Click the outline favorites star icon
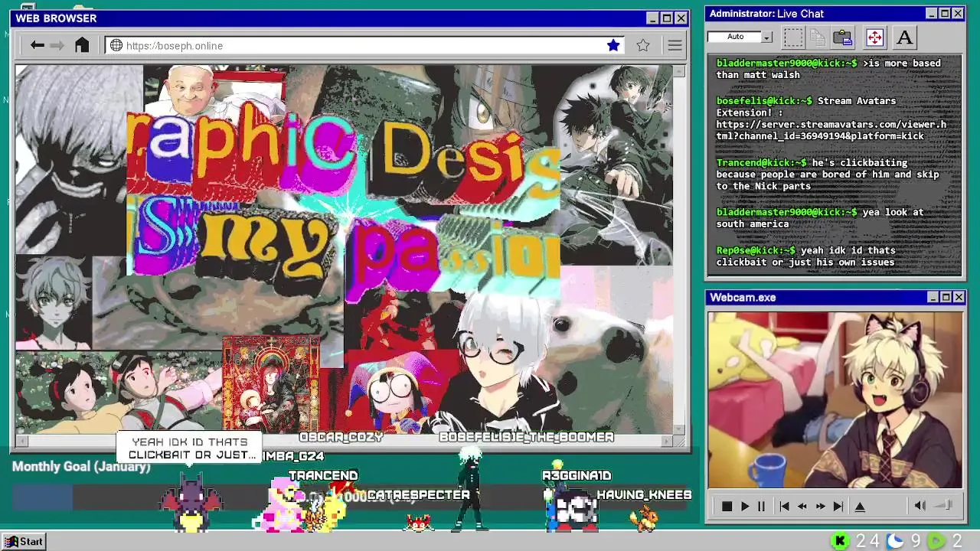Viewport: 980px width, 551px height. (x=643, y=46)
